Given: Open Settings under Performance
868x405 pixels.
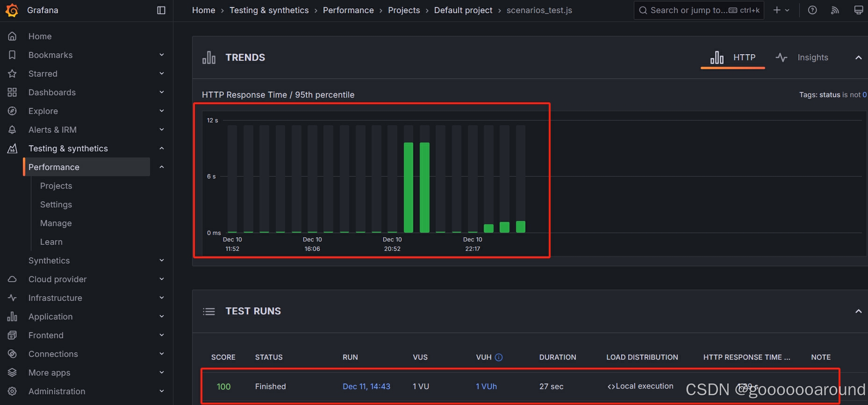Looking at the screenshot, I should (x=56, y=204).
